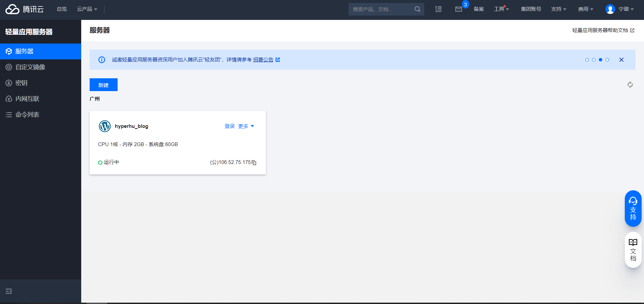Viewport: 644px width, 304px height.
Task: Select 自定义镜像 in the sidebar
Action: [40, 67]
